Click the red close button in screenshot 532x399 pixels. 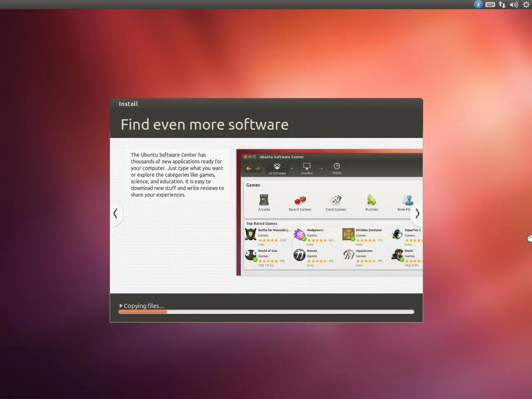(x=245, y=157)
